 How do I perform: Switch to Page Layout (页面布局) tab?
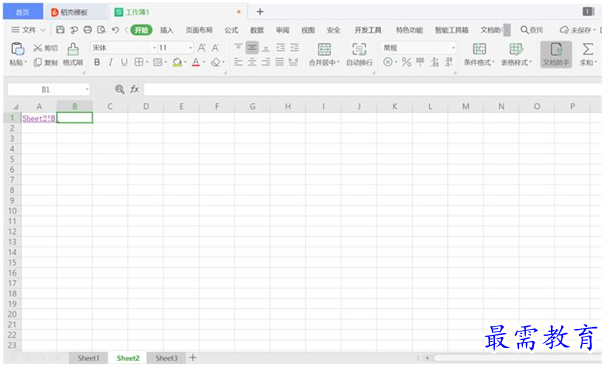[x=199, y=30]
